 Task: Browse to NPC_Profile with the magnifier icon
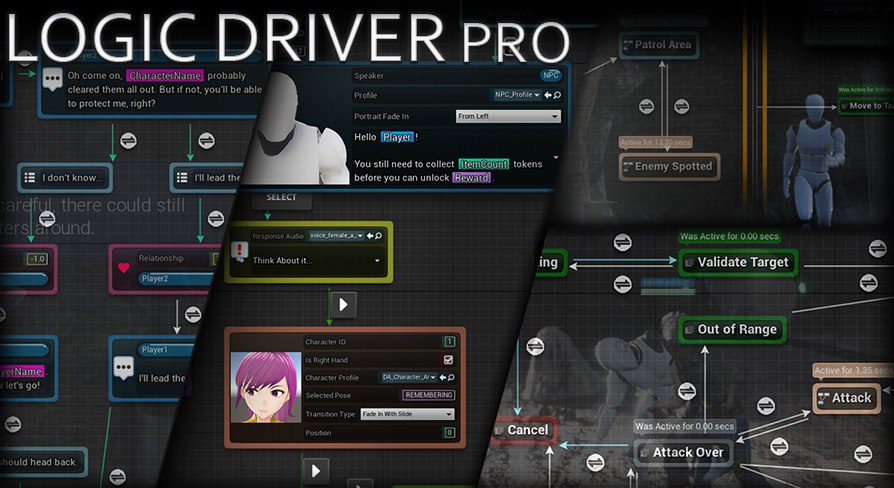point(557,95)
